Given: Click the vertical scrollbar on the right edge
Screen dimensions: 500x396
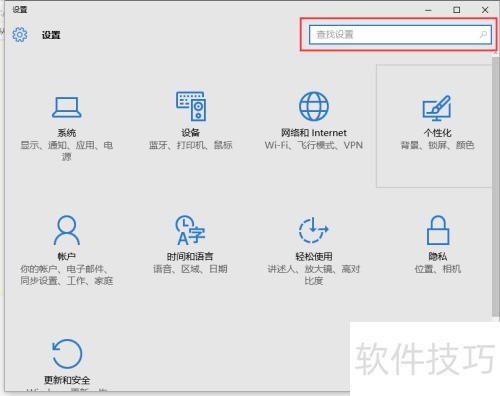Looking at the screenshot, I should (x=495, y=187).
